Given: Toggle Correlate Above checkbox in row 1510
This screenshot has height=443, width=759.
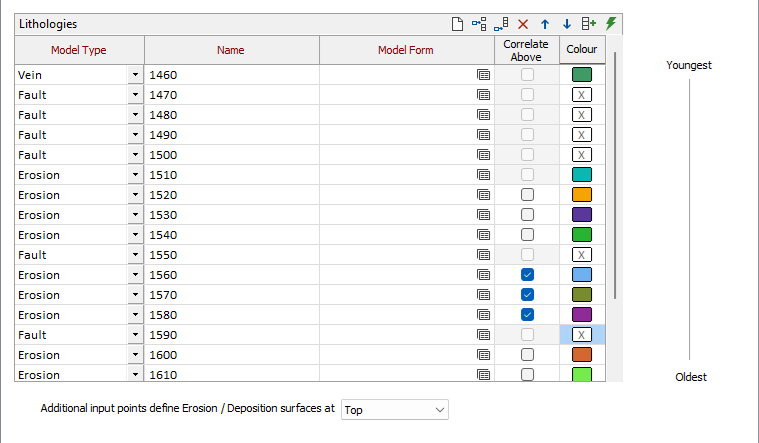Looking at the screenshot, I should coord(527,174).
